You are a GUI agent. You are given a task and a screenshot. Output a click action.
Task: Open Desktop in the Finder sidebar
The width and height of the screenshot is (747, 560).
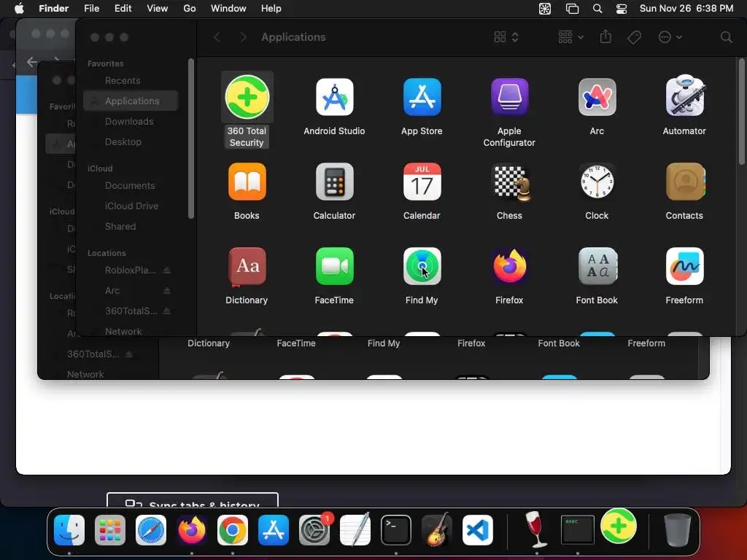pyautogui.click(x=131, y=142)
